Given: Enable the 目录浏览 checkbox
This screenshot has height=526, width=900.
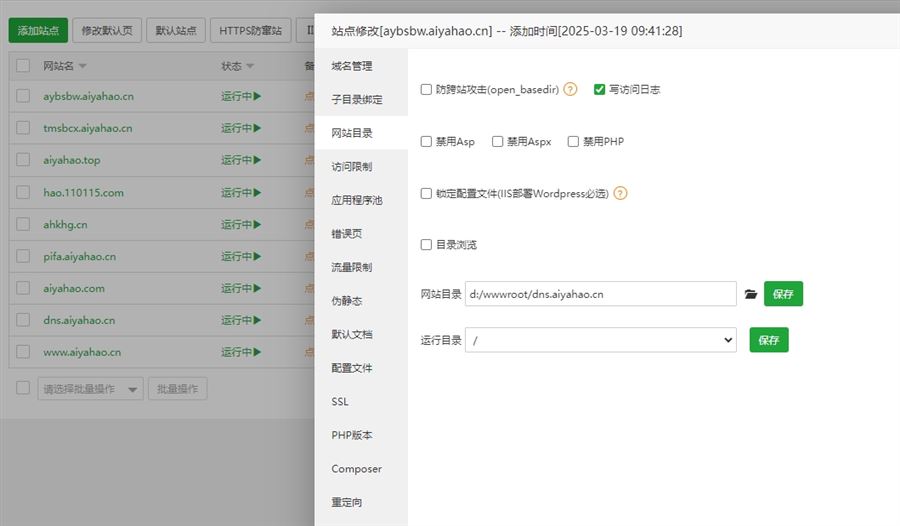Looking at the screenshot, I should (x=427, y=244).
